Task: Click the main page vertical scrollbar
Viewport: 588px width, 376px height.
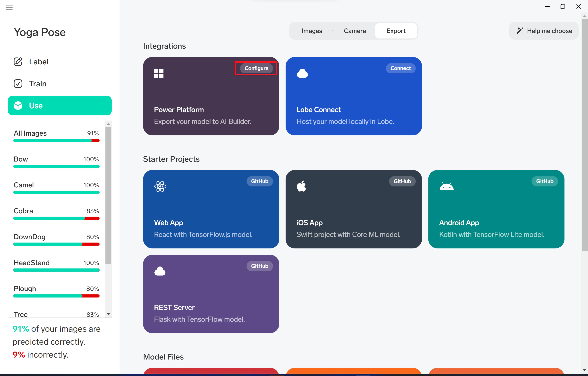Action: point(585,135)
